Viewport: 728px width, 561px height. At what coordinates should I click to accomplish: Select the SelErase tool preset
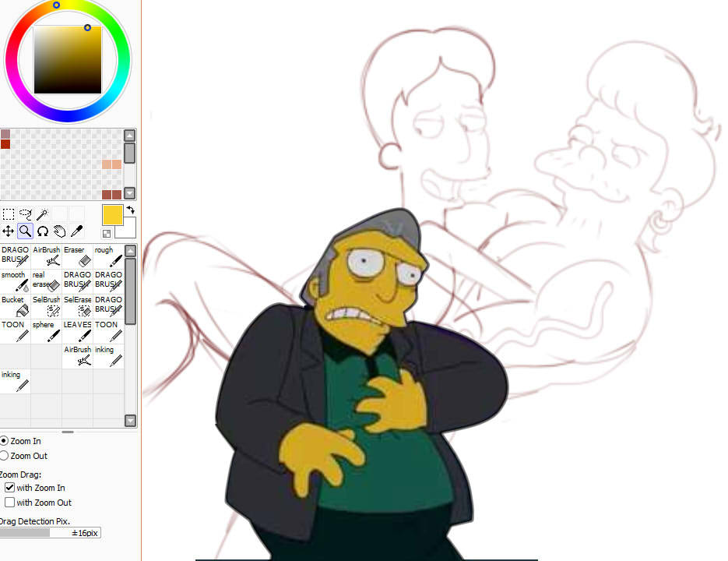[78, 306]
